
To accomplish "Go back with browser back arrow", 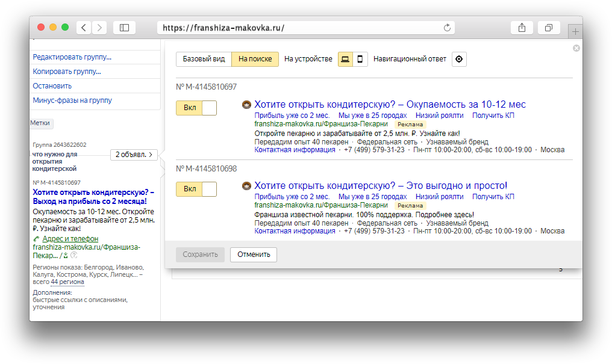I will click(x=84, y=28).
